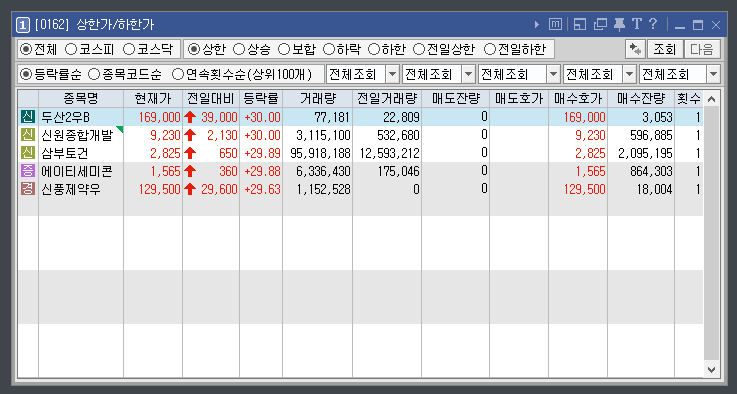Screen dimensions: 737x394
Task: Click the 신 badge icon for 신원종합개발
Action: pos(28,135)
